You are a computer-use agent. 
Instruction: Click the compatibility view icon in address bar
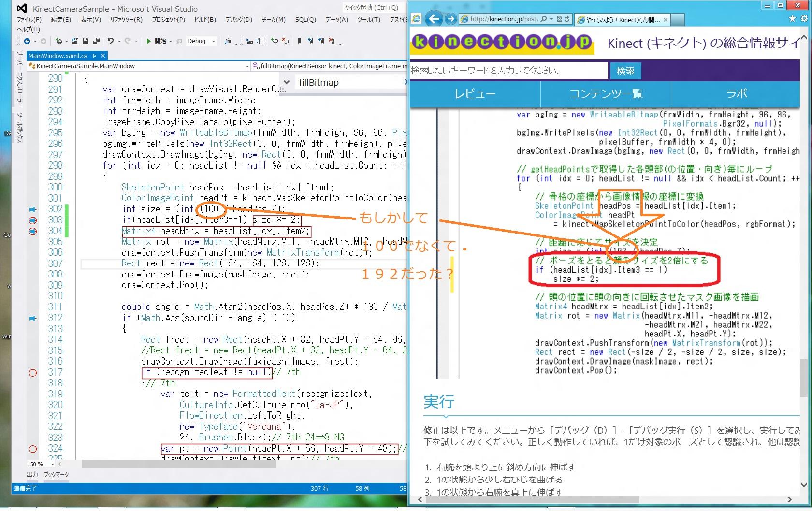559,19
